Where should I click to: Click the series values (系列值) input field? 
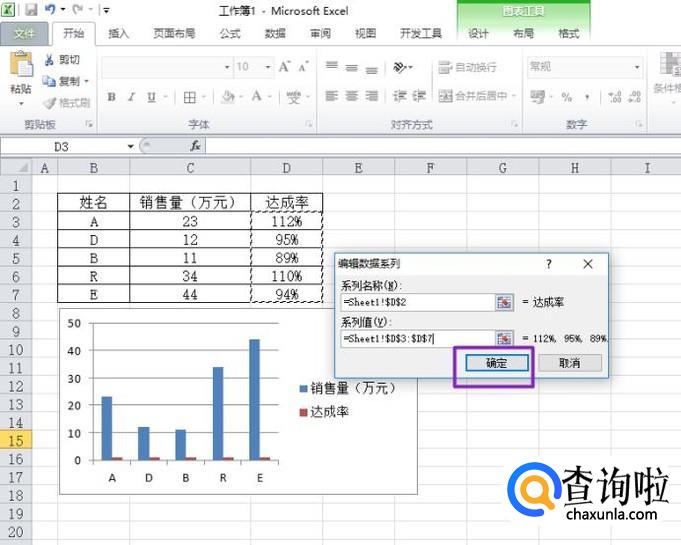pos(415,339)
